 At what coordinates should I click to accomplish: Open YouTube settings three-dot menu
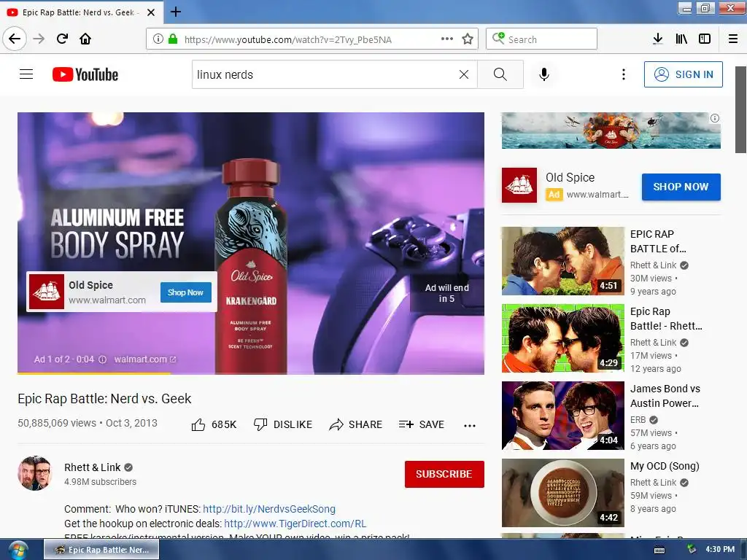623,74
